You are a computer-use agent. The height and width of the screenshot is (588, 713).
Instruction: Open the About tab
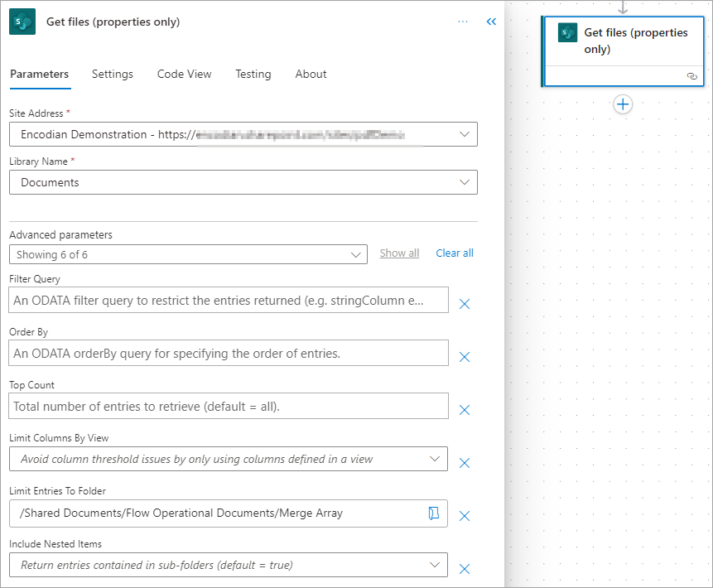coord(311,75)
